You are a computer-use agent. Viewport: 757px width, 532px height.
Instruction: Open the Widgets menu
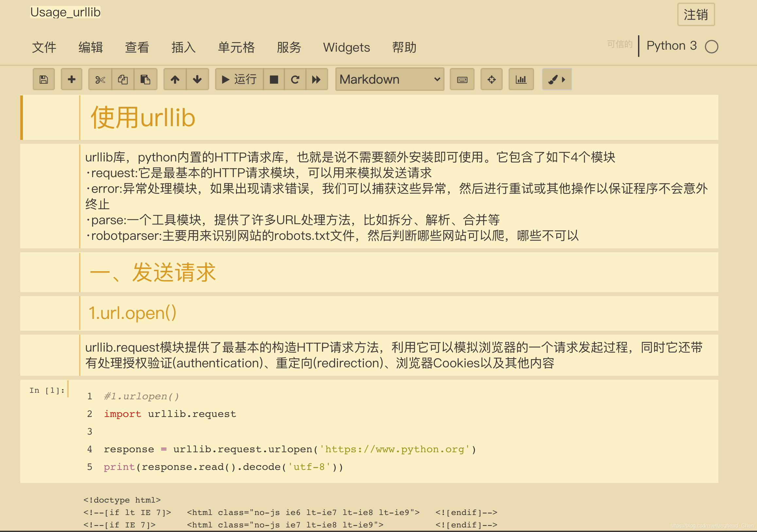(x=346, y=47)
